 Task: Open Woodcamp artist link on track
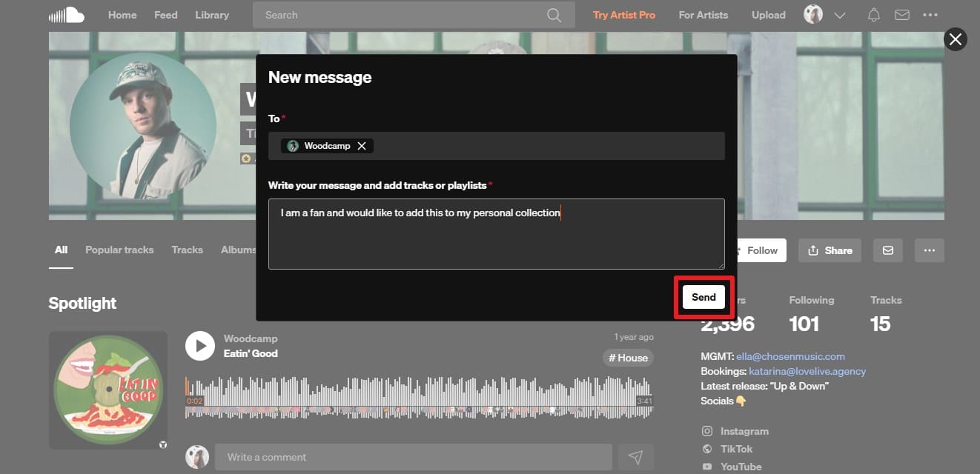point(251,338)
